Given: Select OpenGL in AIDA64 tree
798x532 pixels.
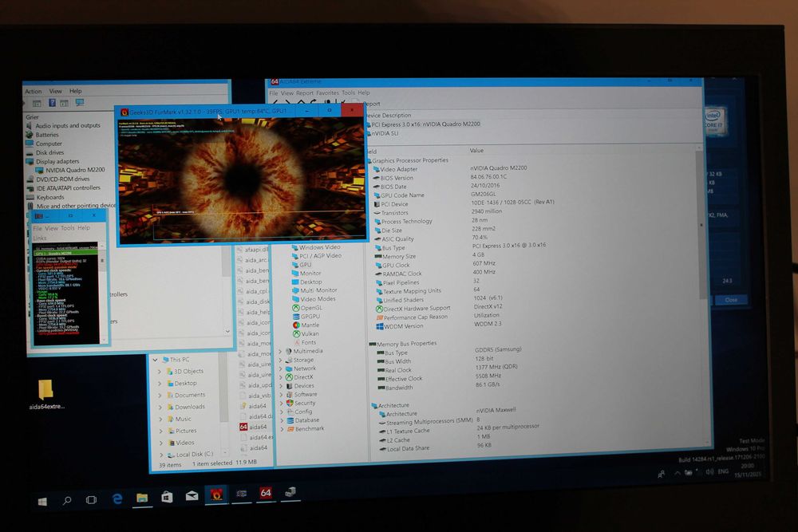Looking at the screenshot, I should 307,308.
